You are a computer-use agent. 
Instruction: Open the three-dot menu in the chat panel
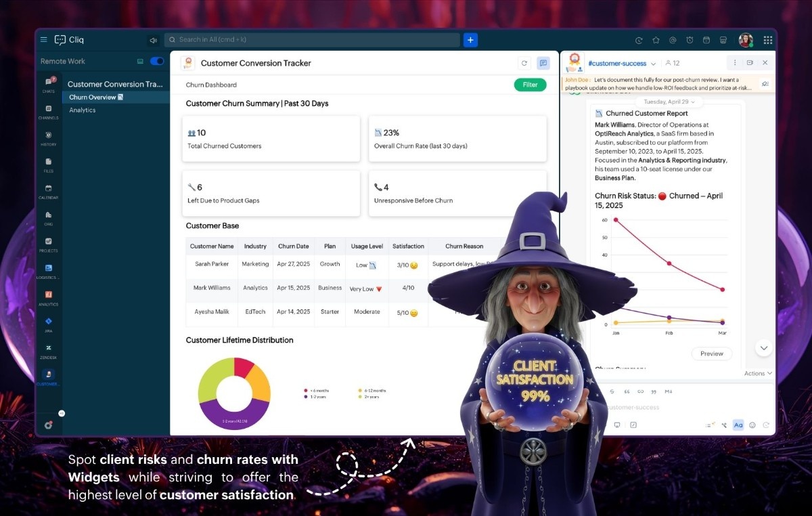tap(735, 62)
